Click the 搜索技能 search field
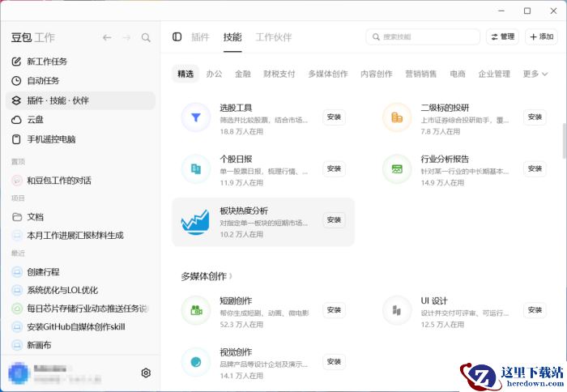The height and width of the screenshot is (392, 567). click(423, 37)
